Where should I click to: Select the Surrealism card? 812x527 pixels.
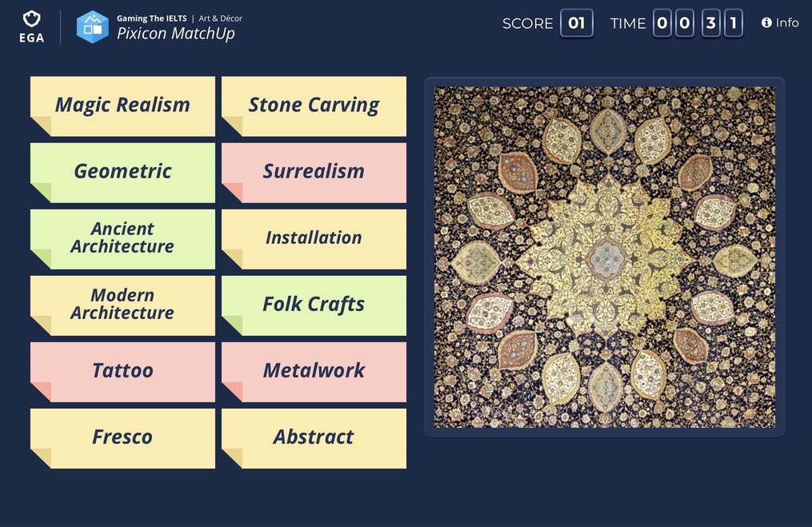(314, 173)
